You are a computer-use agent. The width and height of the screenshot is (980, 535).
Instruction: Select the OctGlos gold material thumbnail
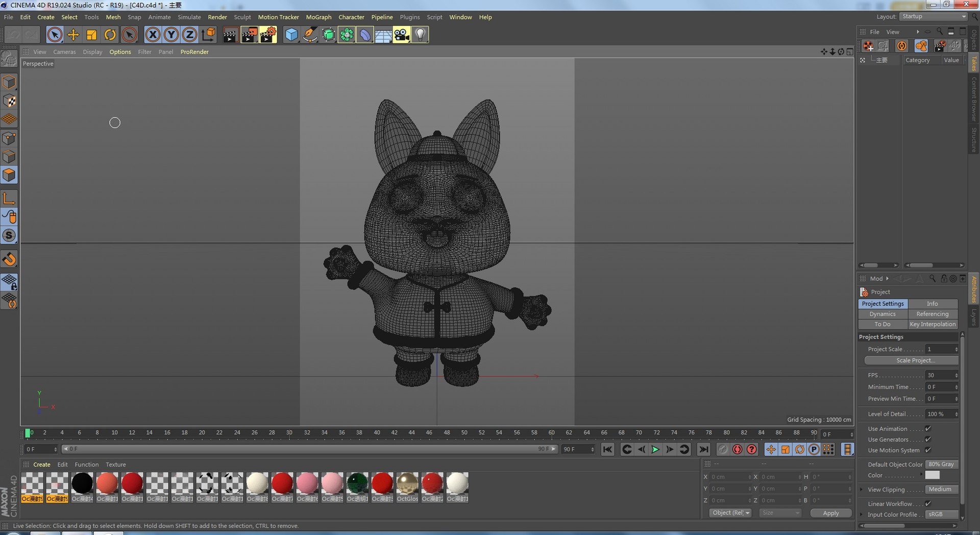point(407,483)
